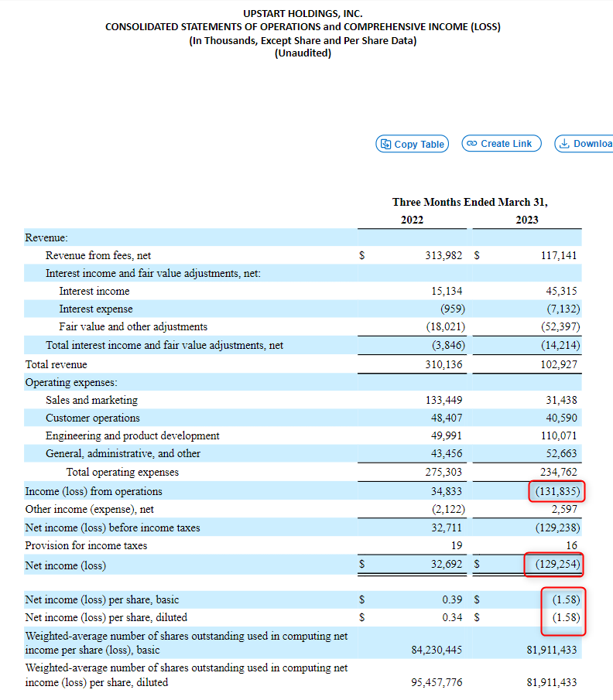Click 'Net income (loss) before income taxes' label
613x700 pixels.
pyautogui.click(x=112, y=528)
